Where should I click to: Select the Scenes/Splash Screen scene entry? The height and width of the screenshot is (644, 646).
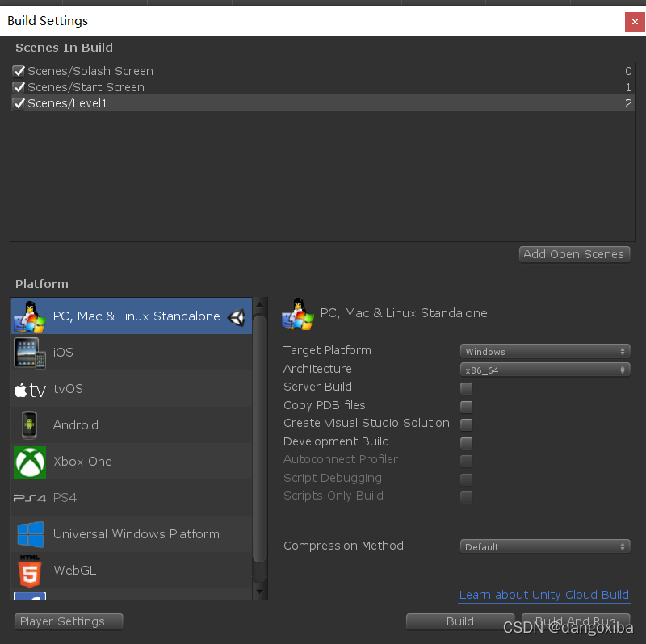[x=322, y=71]
